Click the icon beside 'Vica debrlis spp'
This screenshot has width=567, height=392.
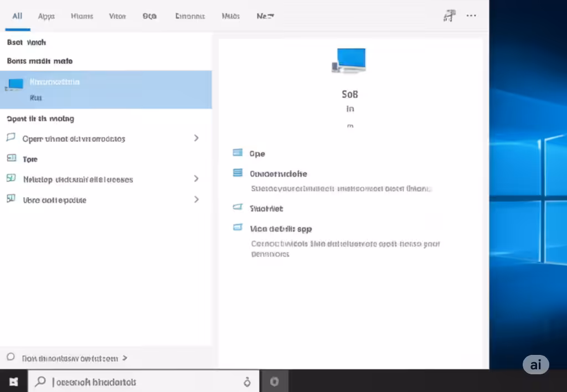(x=238, y=228)
